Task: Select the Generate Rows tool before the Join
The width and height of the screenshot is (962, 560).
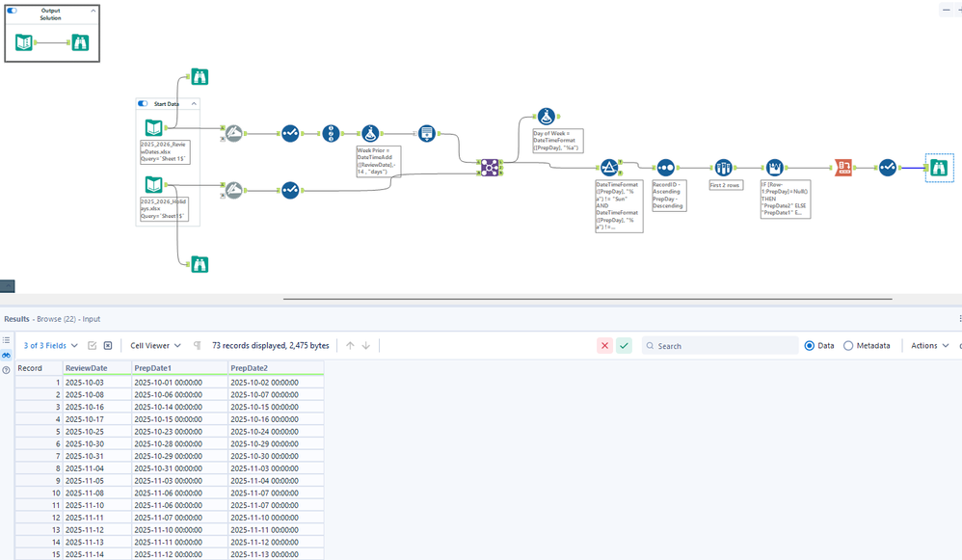Action: pyautogui.click(x=427, y=133)
